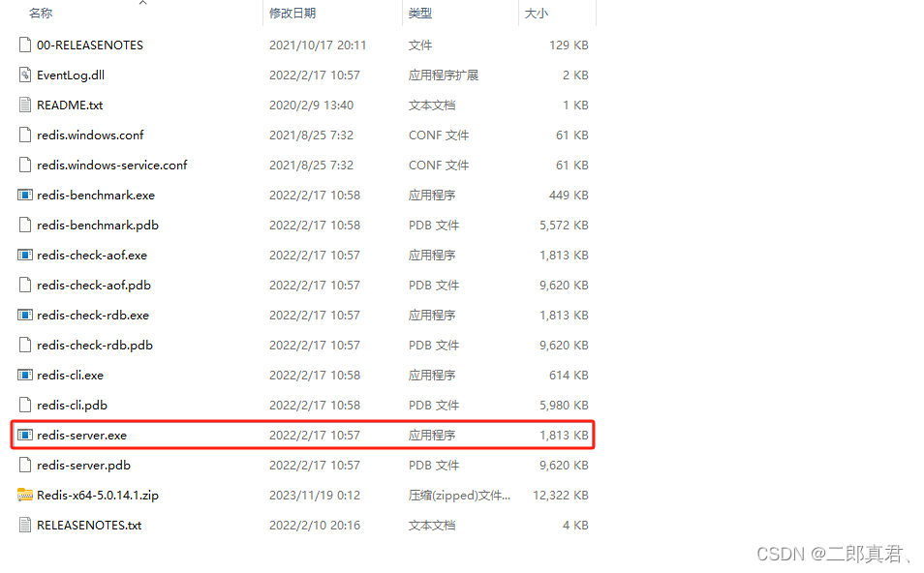
Task: Click the redis-benchmark.pdb file icon
Action: coord(25,225)
